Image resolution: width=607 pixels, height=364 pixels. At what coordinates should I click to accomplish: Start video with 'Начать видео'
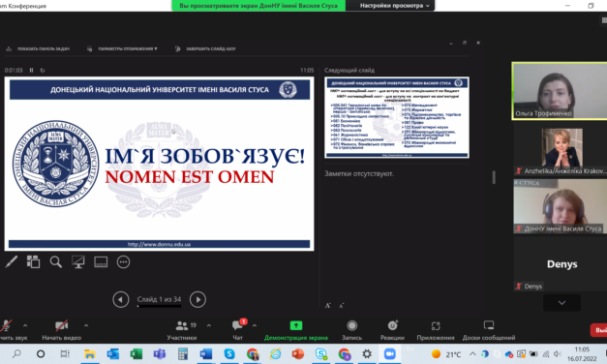62,329
